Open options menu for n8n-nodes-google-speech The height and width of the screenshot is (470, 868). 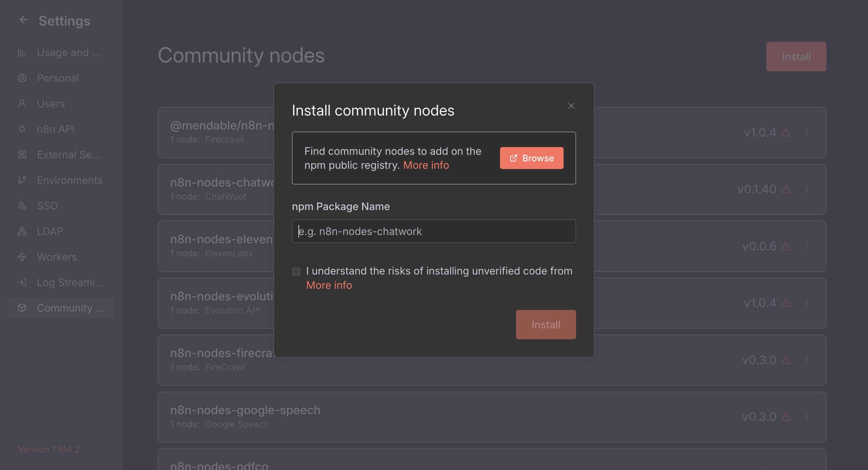pyautogui.click(x=807, y=417)
